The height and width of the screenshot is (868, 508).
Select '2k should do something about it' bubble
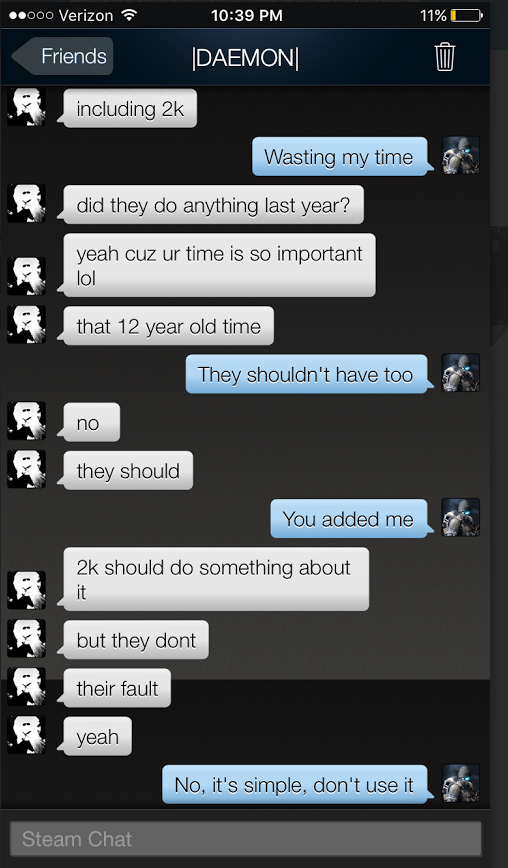(x=216, y=579)
